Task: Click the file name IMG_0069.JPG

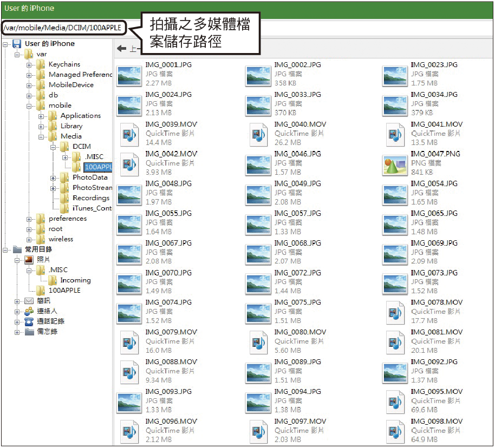Action: pyautogui.click(x=434, y=243)
